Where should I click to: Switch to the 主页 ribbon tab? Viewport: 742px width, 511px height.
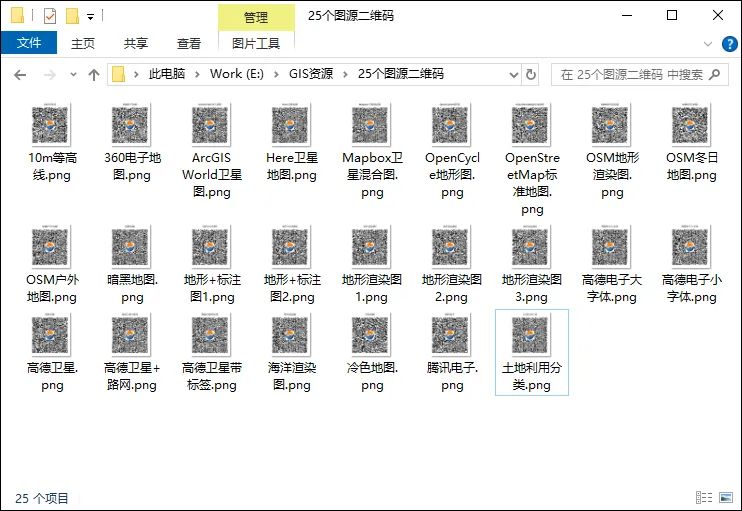83,44
